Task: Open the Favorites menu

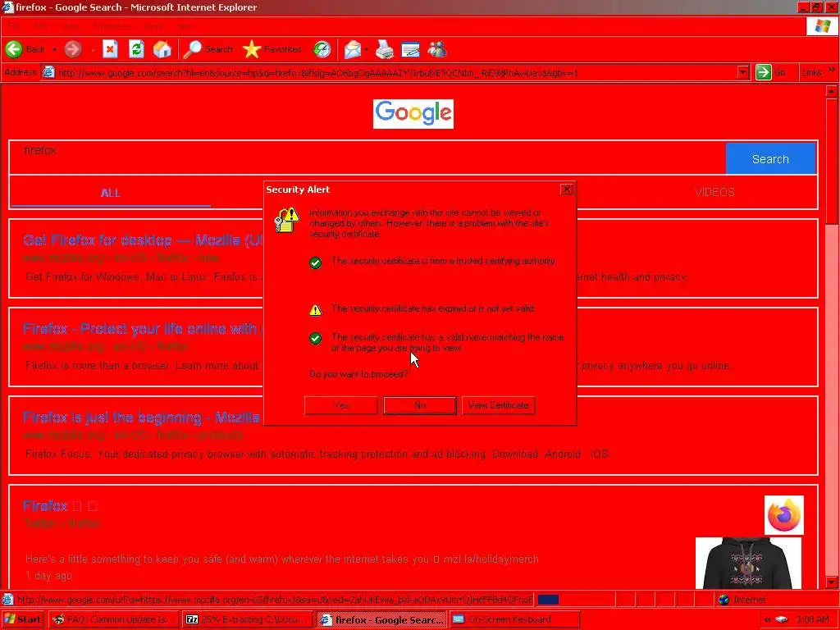Action: (112, 26)
